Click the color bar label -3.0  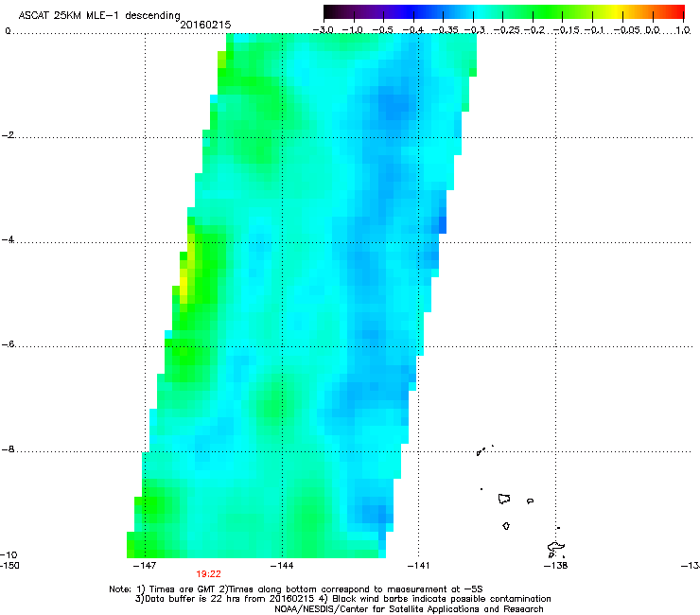click(323, 30)
